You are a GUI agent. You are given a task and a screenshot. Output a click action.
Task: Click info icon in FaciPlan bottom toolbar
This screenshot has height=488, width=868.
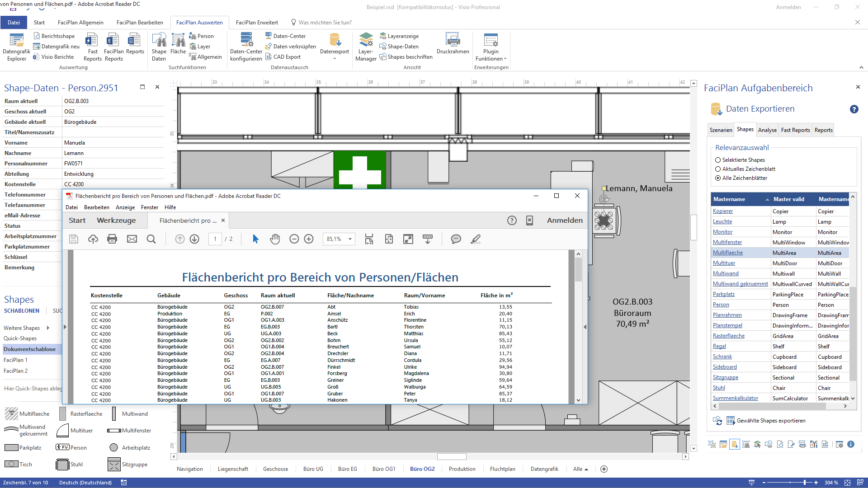click(851, 445)
